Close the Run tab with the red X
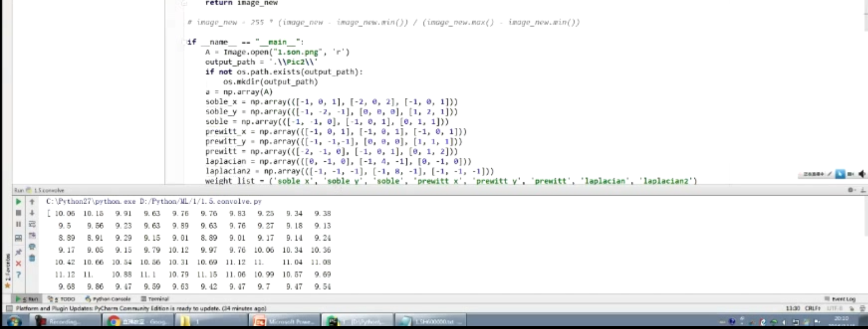The height and width of the screenshot is (329, 868). click(18, 263)
